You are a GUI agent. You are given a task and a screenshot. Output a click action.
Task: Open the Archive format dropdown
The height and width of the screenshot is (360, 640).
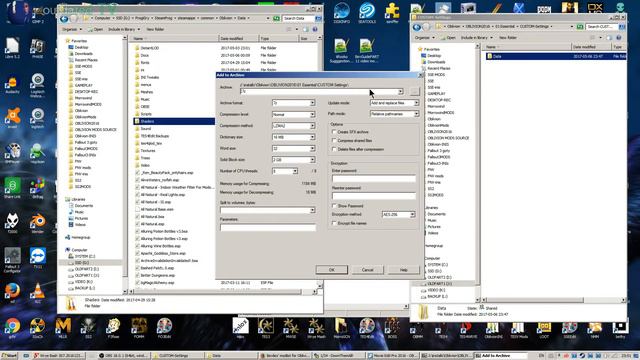pos(293,103)
